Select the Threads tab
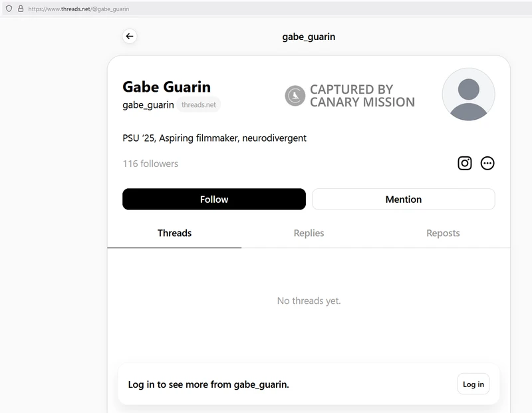Image resolution: width=532 pixels, height=413 pixels. click(x=174, y=233)
